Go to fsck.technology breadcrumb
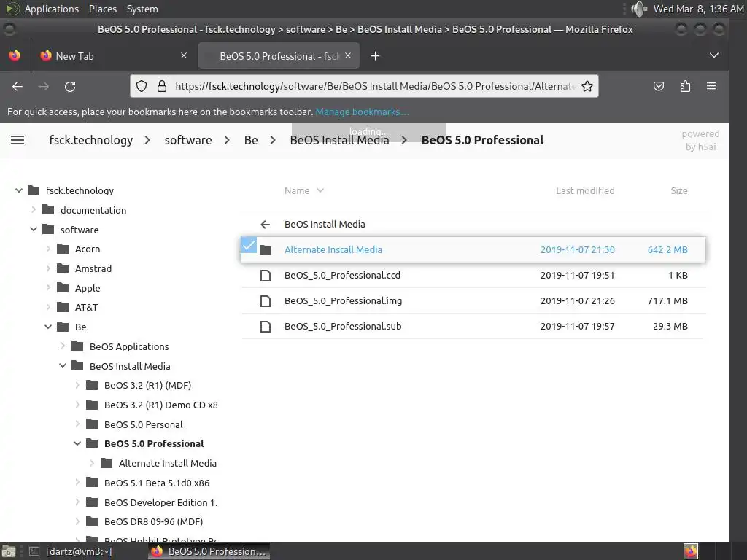 point(91,140)
